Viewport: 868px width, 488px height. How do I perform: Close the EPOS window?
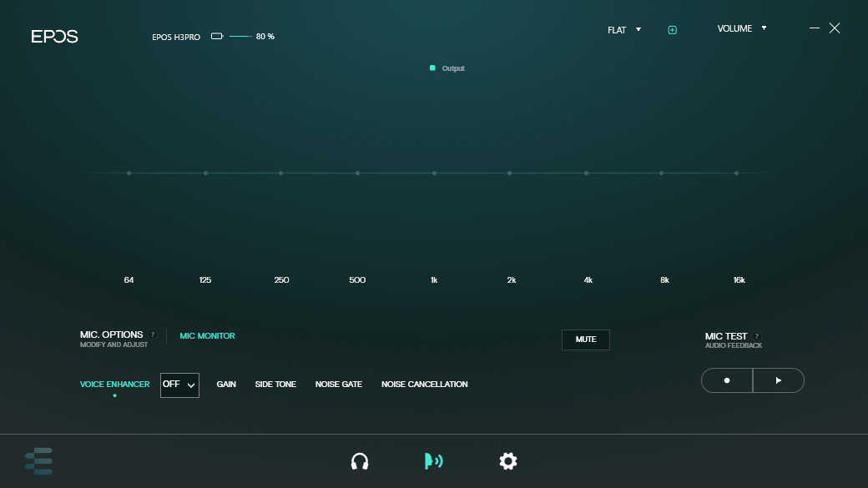click(835, 28)
